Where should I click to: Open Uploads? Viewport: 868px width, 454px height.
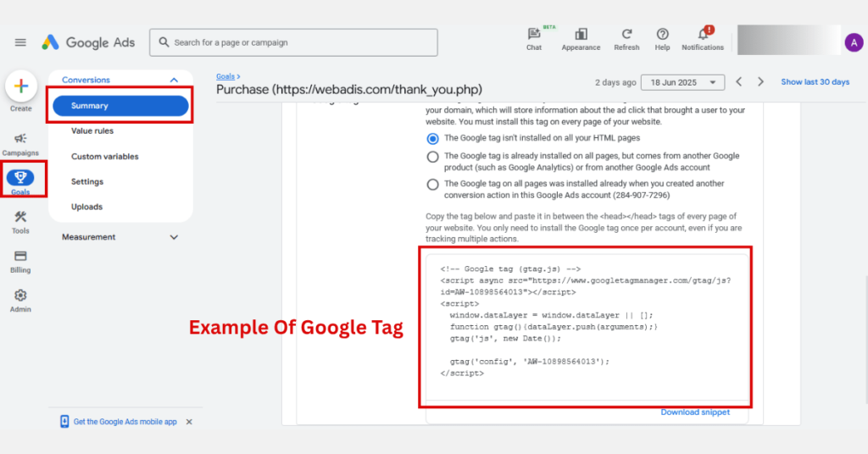pos(87,207)
